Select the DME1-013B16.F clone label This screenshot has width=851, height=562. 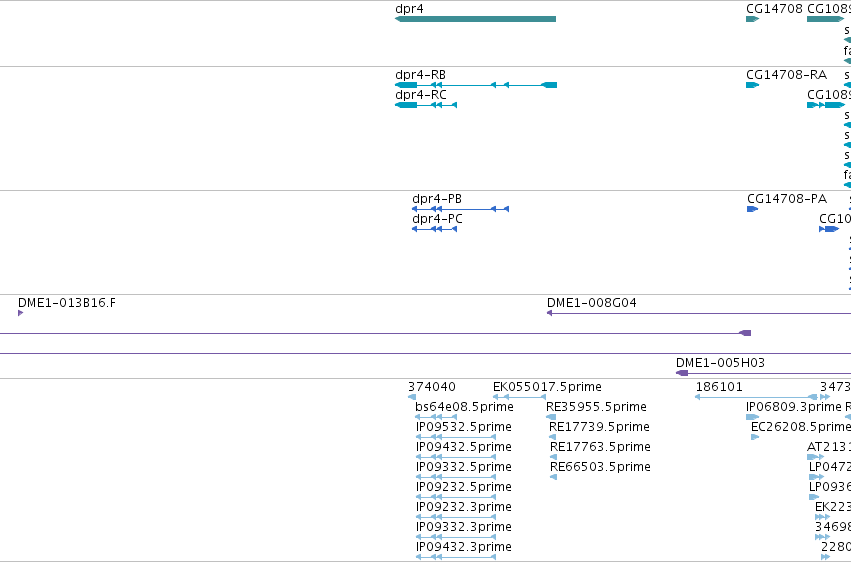pyautogui.click(x=67, y=303)
